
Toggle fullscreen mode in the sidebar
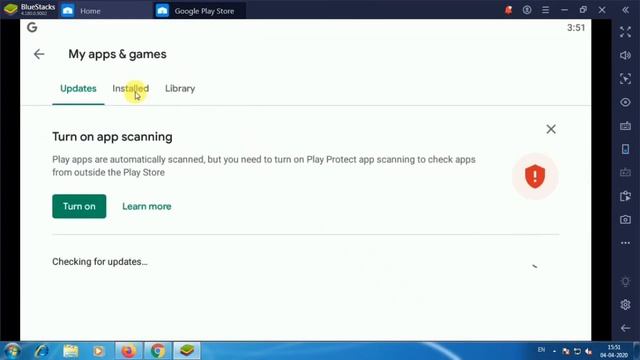click(x=625, y=32)
